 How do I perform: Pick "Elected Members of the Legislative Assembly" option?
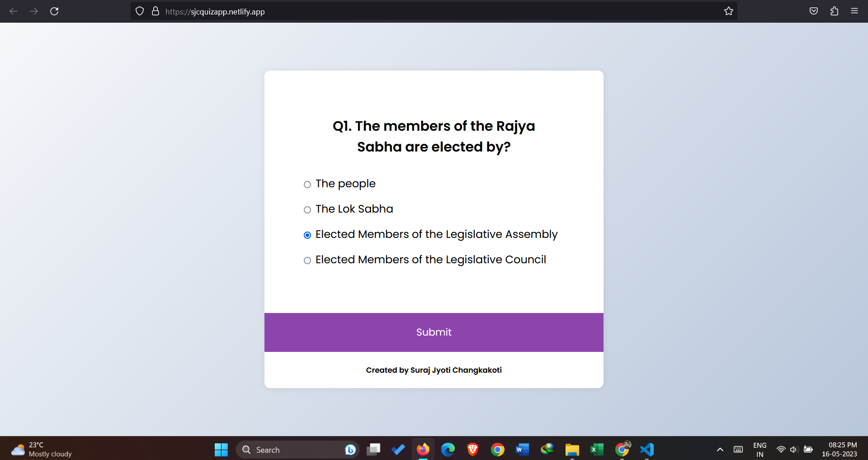click(307, 235)
